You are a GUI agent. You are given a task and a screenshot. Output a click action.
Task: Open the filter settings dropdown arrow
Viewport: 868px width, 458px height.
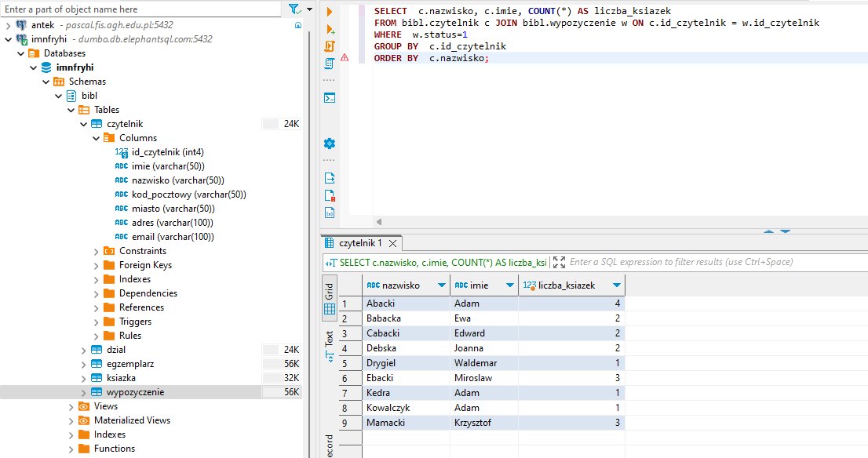(x=309, y=9)
